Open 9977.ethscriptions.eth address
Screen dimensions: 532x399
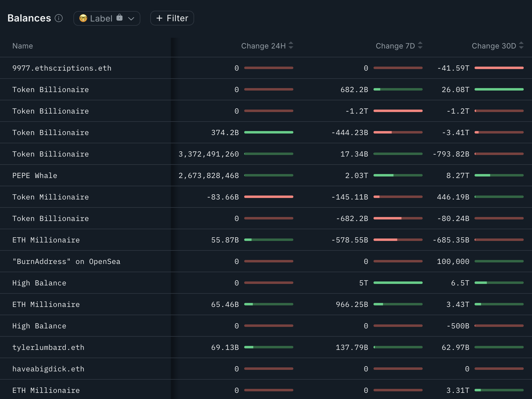click(x=62, y=68)
